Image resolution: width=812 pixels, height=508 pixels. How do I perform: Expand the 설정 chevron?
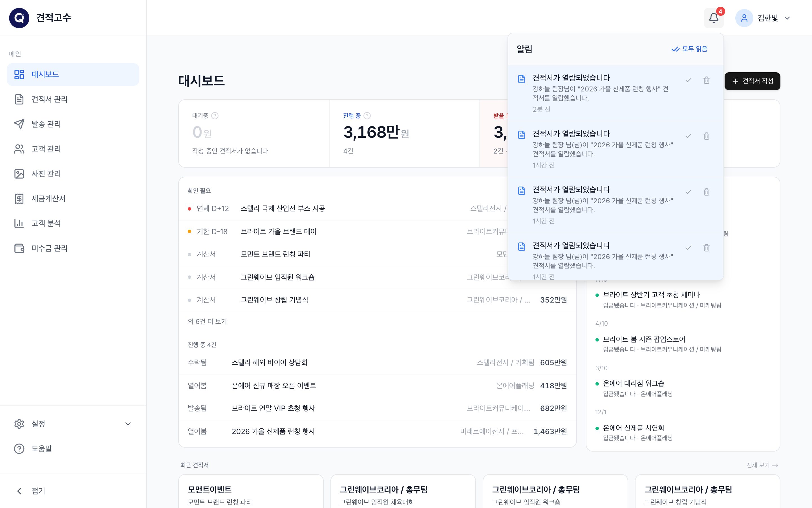(x=128, y=424)
